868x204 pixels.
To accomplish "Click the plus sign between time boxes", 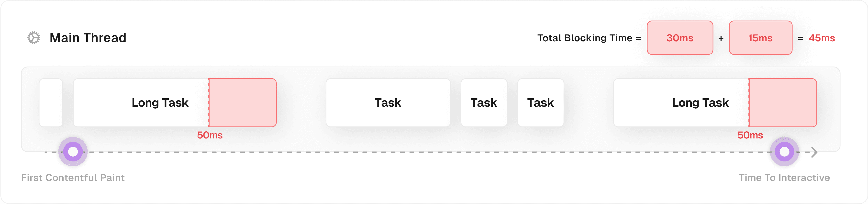I will pyautogui.click(x=721, y=38).
